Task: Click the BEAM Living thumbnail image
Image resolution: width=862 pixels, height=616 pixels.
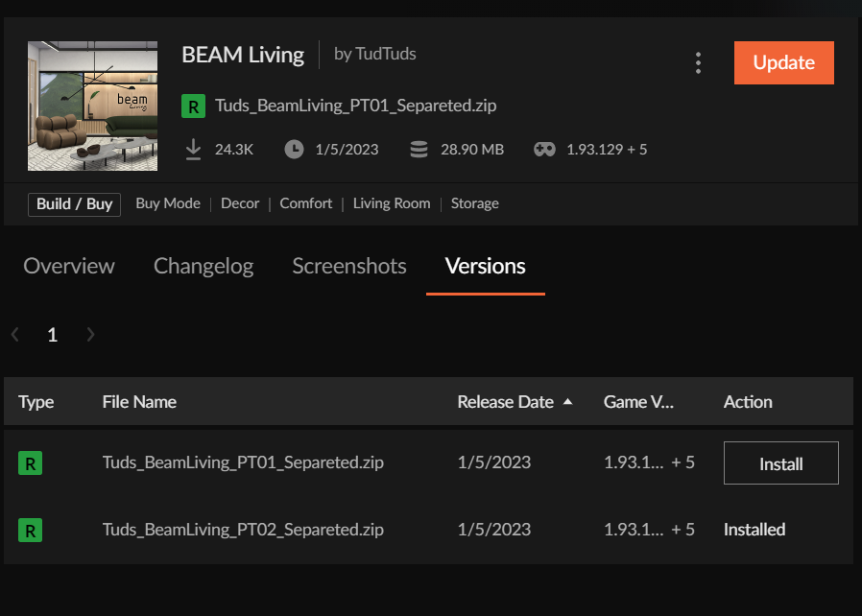Action: click(92, 106)
